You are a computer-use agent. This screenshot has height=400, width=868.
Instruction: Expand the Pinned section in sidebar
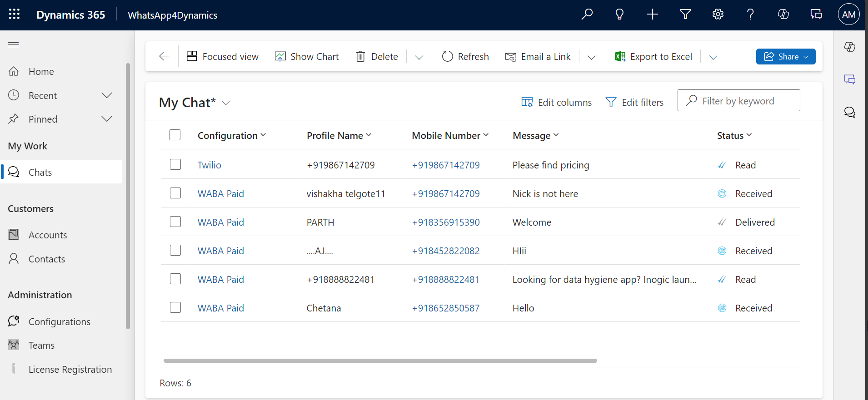click(x=107, y=119)
